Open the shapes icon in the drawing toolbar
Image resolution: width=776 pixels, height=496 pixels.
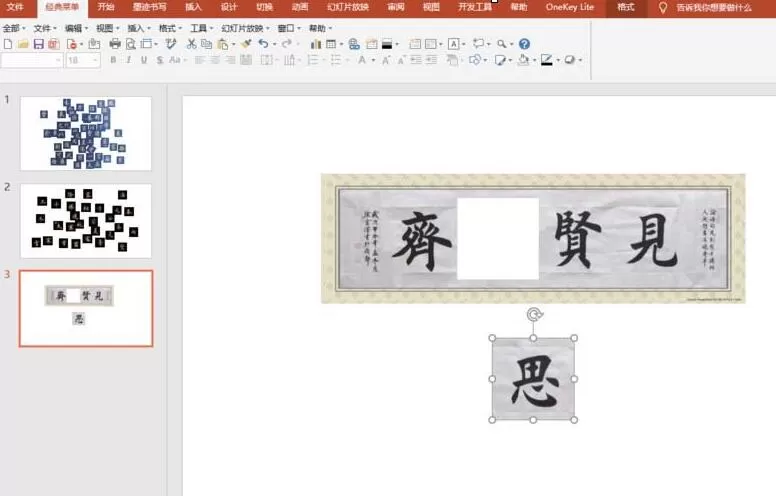[474, 60]
